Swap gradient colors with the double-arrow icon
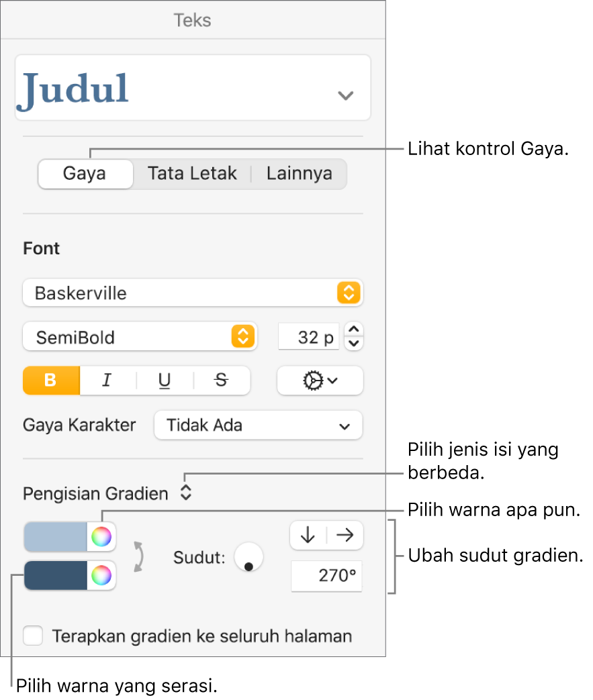The image size is (593, 700). 139,557
